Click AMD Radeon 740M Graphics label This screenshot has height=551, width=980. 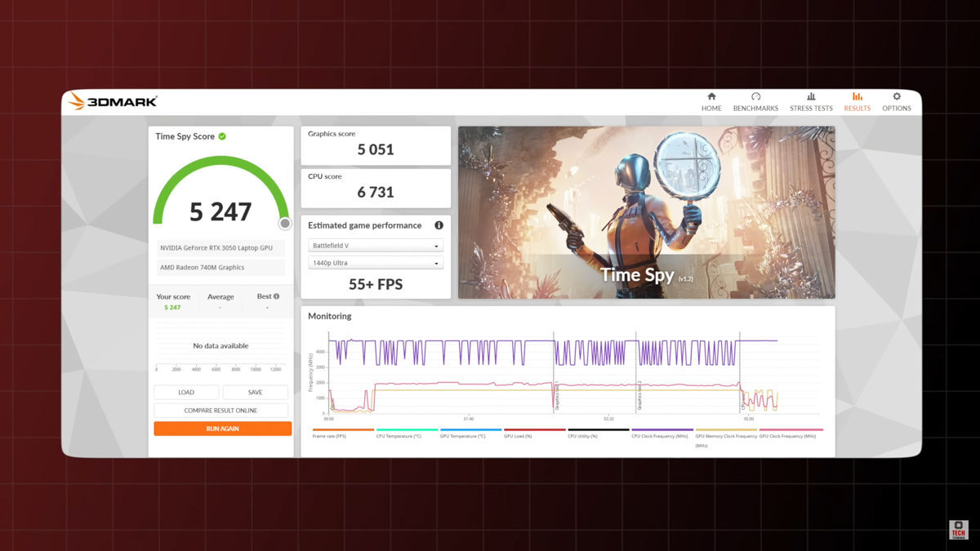(x=220, y=267)
